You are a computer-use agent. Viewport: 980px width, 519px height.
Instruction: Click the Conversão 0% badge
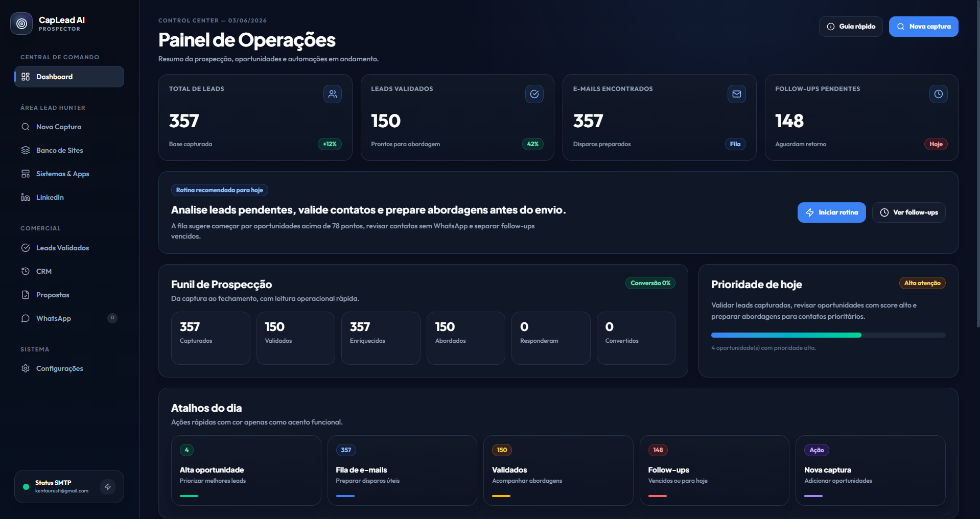pos(650,283)
